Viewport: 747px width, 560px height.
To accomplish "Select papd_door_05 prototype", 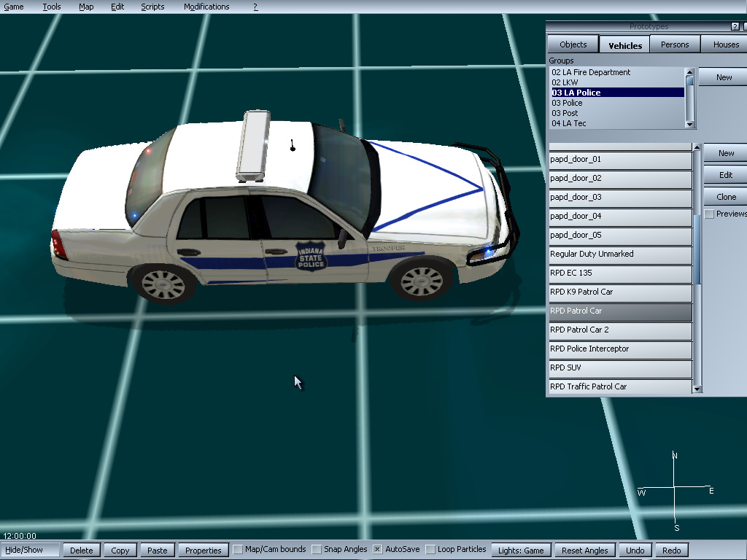I will [620, 236].
